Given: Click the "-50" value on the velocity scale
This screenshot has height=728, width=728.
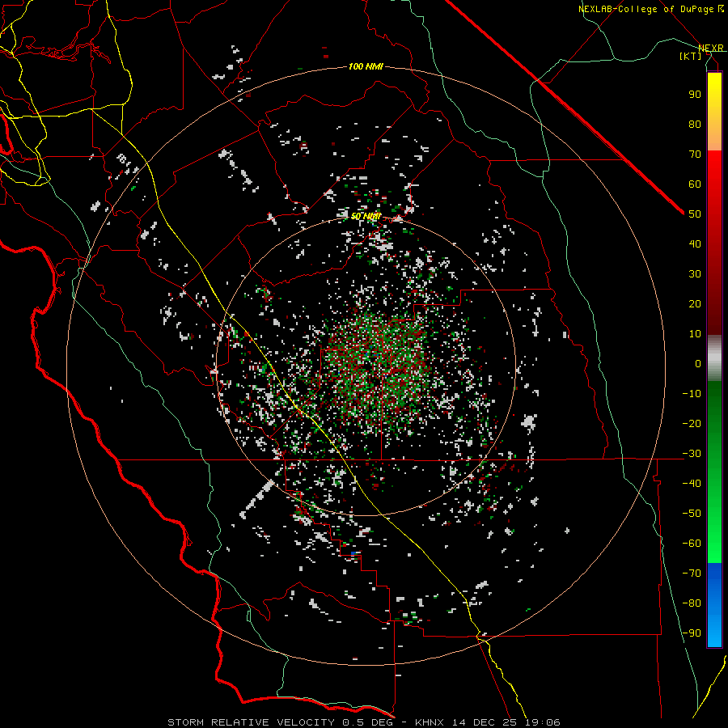Looking at the screenshot, I should click(x=692, y=513).
